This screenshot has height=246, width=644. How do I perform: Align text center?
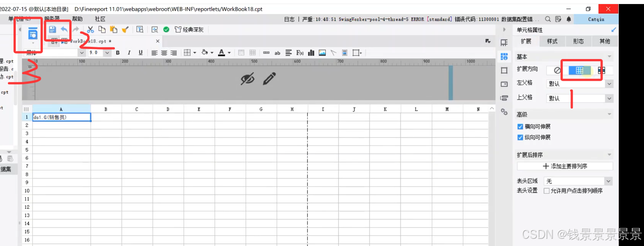click(x=164, y=53)
